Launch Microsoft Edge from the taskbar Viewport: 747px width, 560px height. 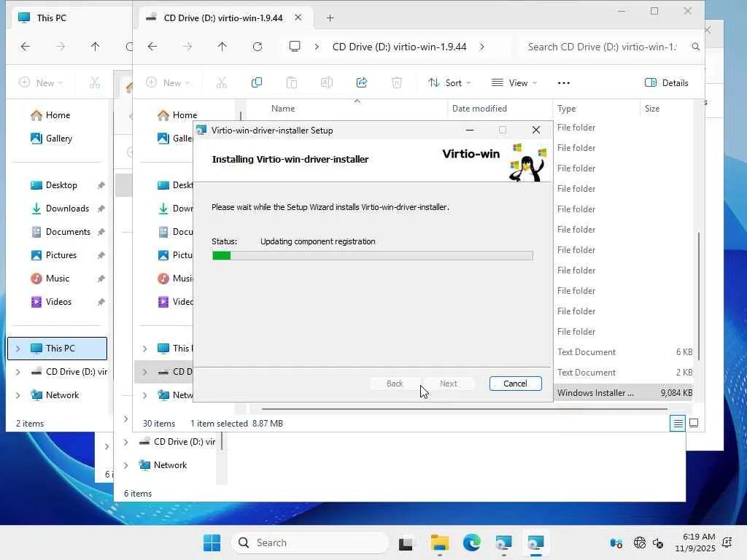472,542
